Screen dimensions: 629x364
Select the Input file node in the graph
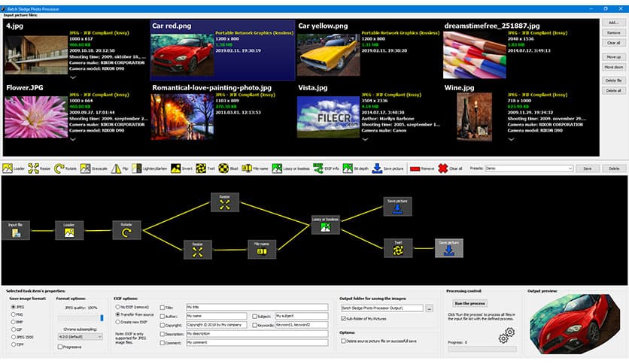coord(16,230)
